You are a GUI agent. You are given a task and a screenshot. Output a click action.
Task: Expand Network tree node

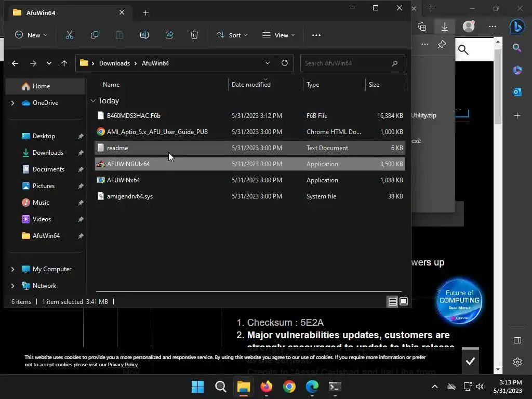pos(13,286)
